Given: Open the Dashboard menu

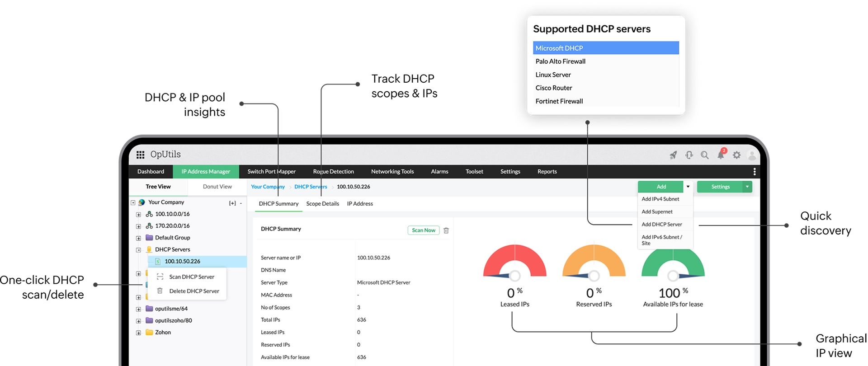Looking at the screenshot, I should [151, 172].
